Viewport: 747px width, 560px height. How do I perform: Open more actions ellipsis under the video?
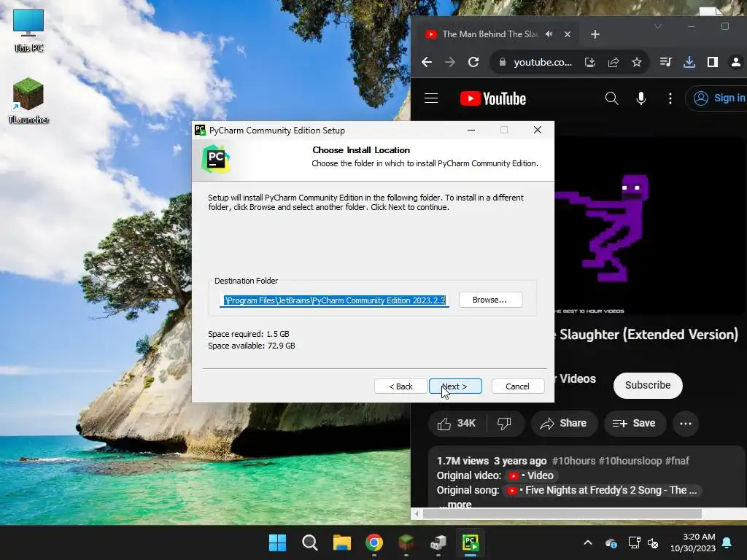(x=686, y=424)
